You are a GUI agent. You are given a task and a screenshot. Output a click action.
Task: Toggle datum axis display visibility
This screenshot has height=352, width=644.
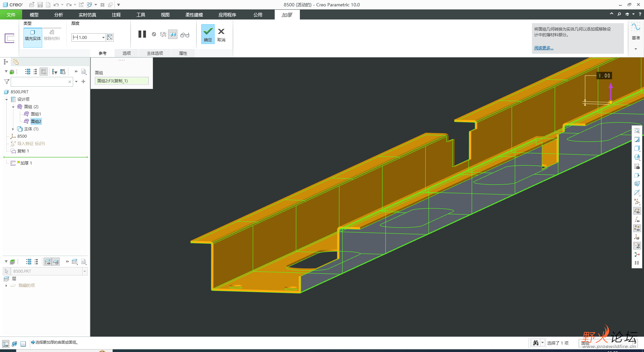(637, 220)
